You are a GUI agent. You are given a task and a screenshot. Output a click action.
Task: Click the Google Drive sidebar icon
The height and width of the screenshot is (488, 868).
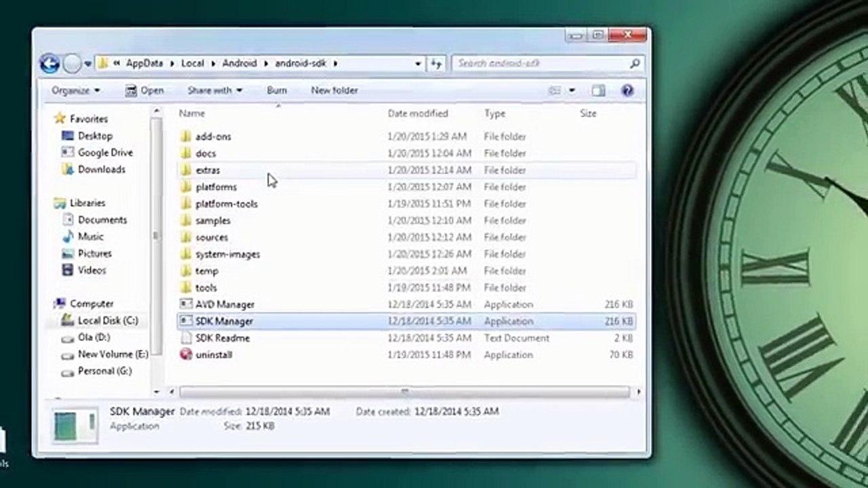pyautogui.click(x=67, y=152)
